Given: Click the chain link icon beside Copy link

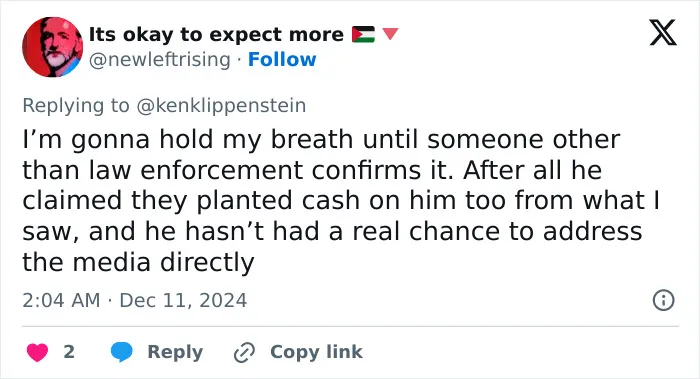Looking at the screenshot, I should point(244,352).
